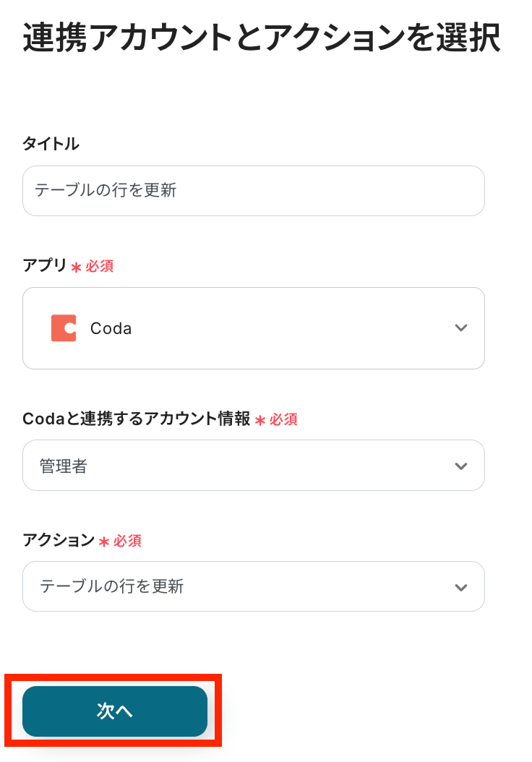Click the 連携アカウントとアクションを選択 heading
The width and height of the screenshot is (532, 762).
[x=262, y=38]
